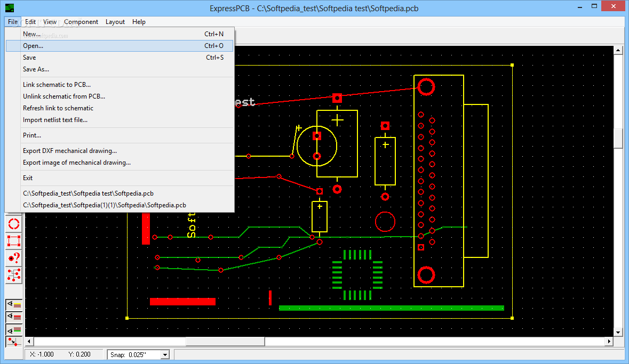Viewport: 629px width, 364px height.
Task: Select Export DXF mechanical drawing...
Action: pos(120,151)
